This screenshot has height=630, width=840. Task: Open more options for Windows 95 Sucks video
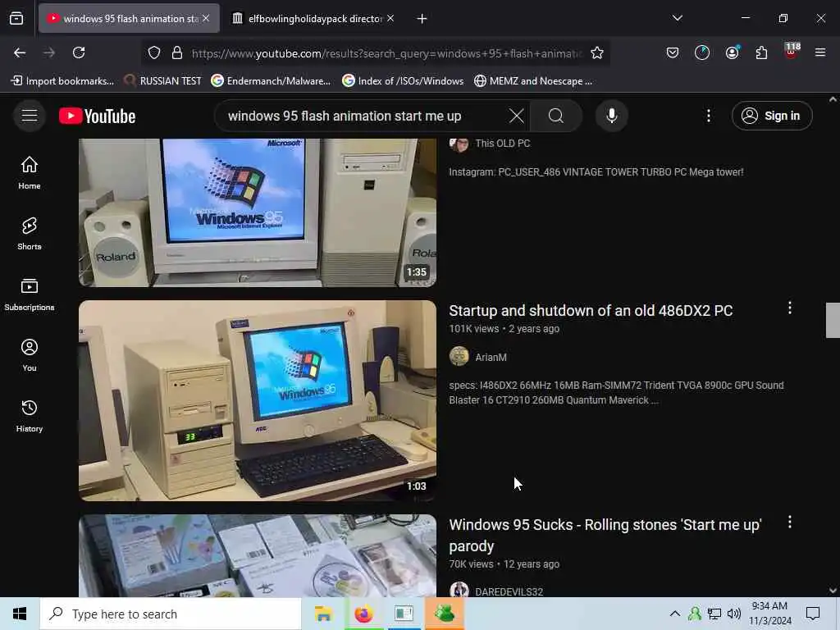pyautogui.click(x=790, y=522)
